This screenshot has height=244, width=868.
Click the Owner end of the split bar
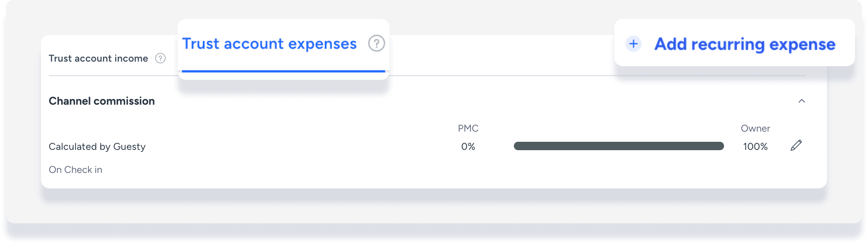pyautogui.click(x=719, y=146)
